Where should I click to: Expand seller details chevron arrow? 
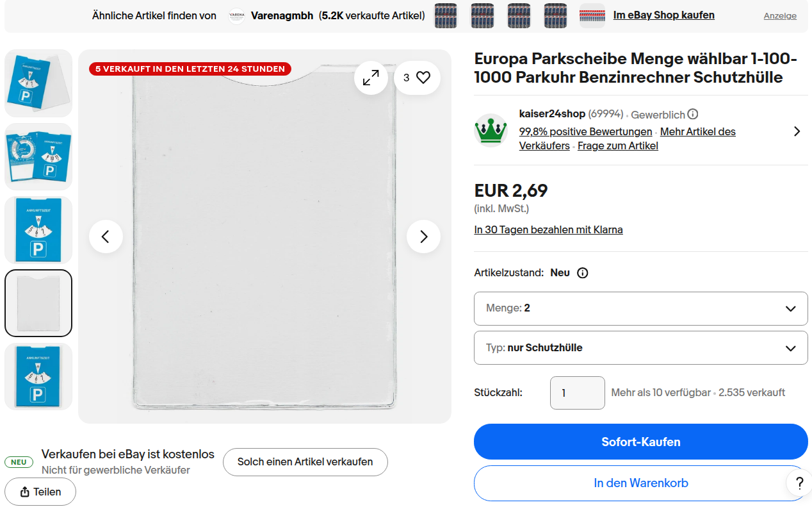point(797,131)
